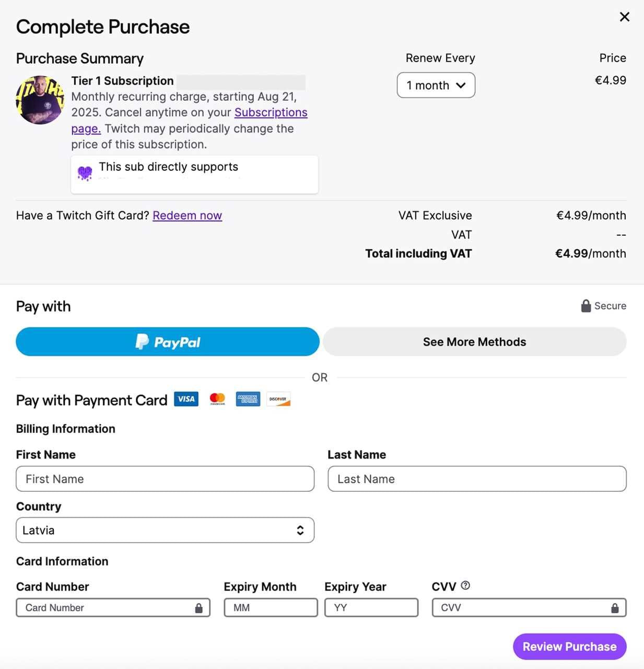Click the lock icon in Card Number field
Viewport: 644px width, 669px height.
[198, 607]
